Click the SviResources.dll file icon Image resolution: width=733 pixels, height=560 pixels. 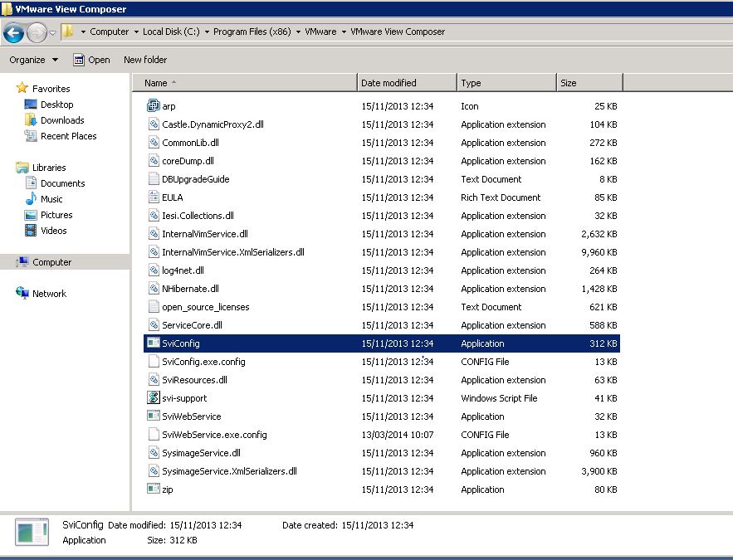coord(154,379)
